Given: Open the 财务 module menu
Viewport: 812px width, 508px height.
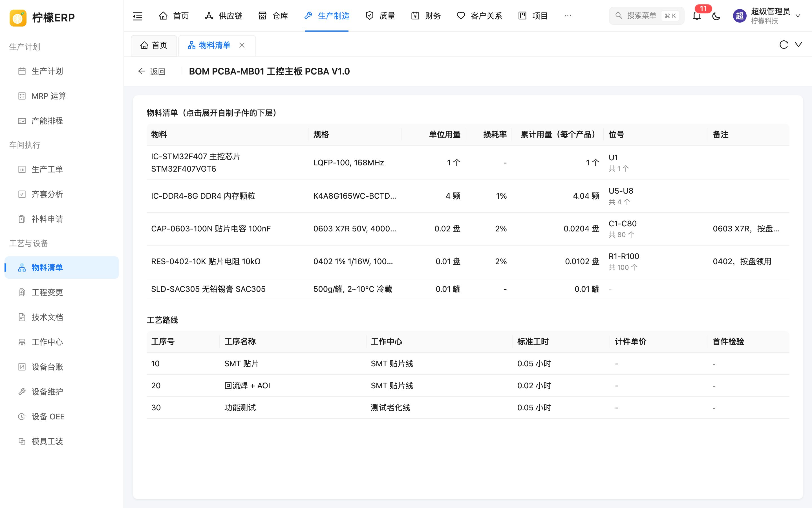Looking at the screenshot, I should [x=426, y=16].
